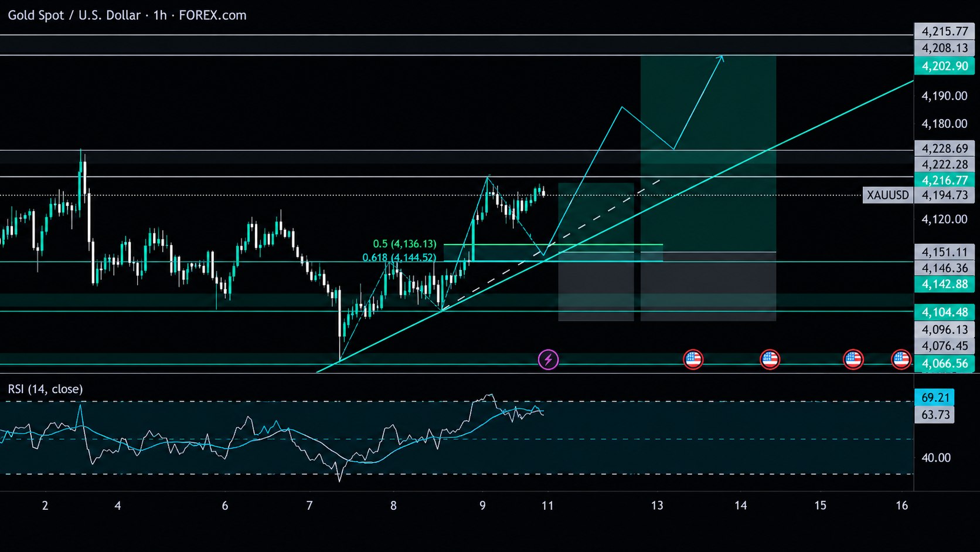Click the Gold Spot / U.S. Dollar chart title

point(127,15)
